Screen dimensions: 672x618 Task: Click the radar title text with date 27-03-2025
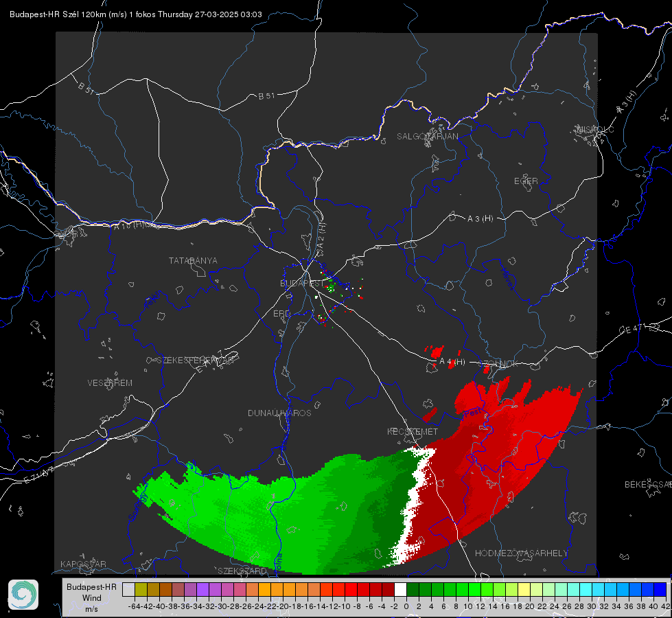[136, 14]
